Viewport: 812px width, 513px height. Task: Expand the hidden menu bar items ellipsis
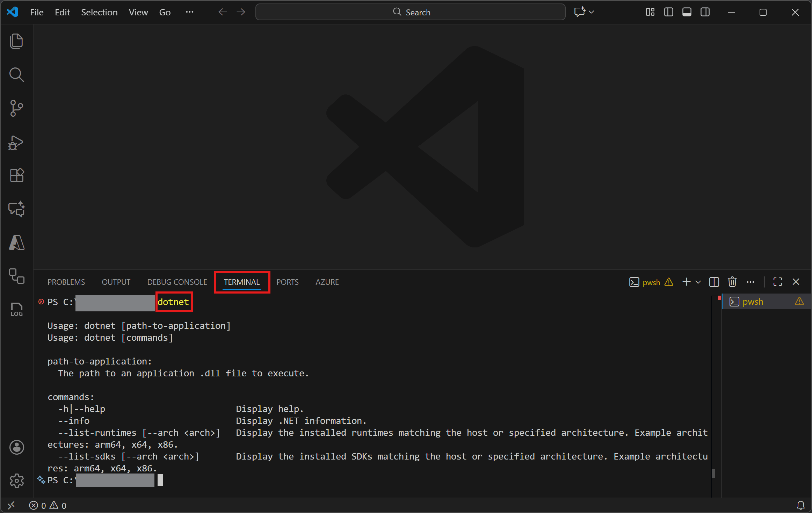(189, 12)
